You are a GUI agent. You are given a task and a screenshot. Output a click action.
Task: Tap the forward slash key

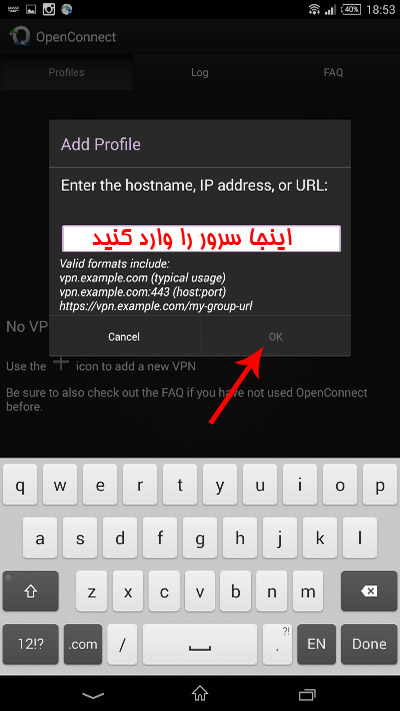(x=122, y=644)
